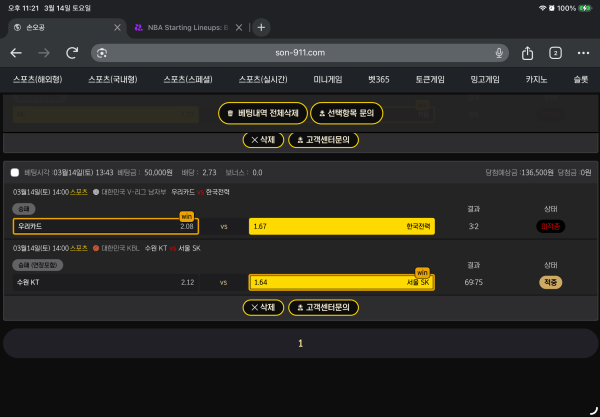Tick the checkbox beside the 03월14일 bet slip
600x417 pixels.
pyautogui.click(x=14, y=172)
